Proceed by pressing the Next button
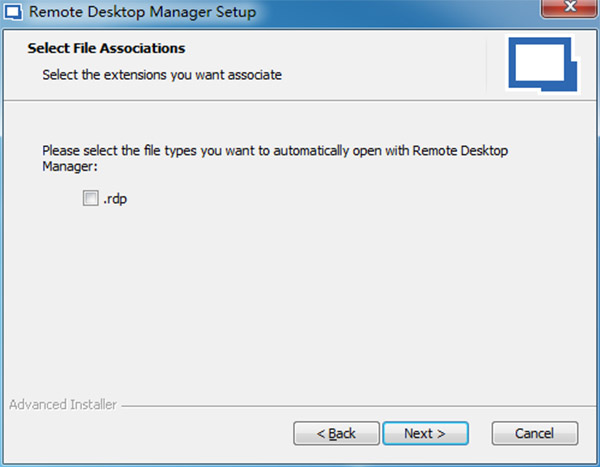 pyautogui.click(x=423, y=433)
